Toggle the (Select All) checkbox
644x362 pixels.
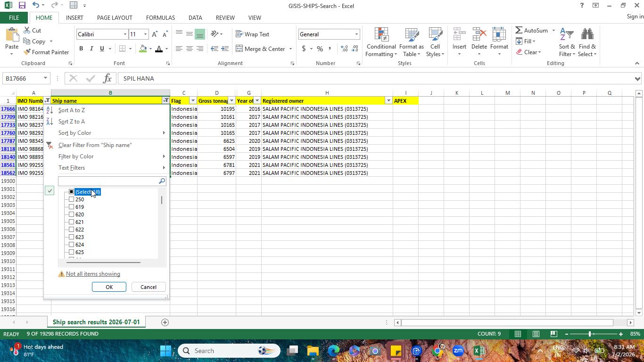point(71,192)
